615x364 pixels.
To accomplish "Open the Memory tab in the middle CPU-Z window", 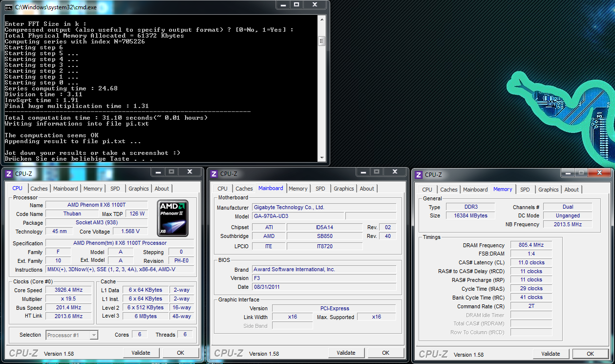I will (x=298, y=189).
